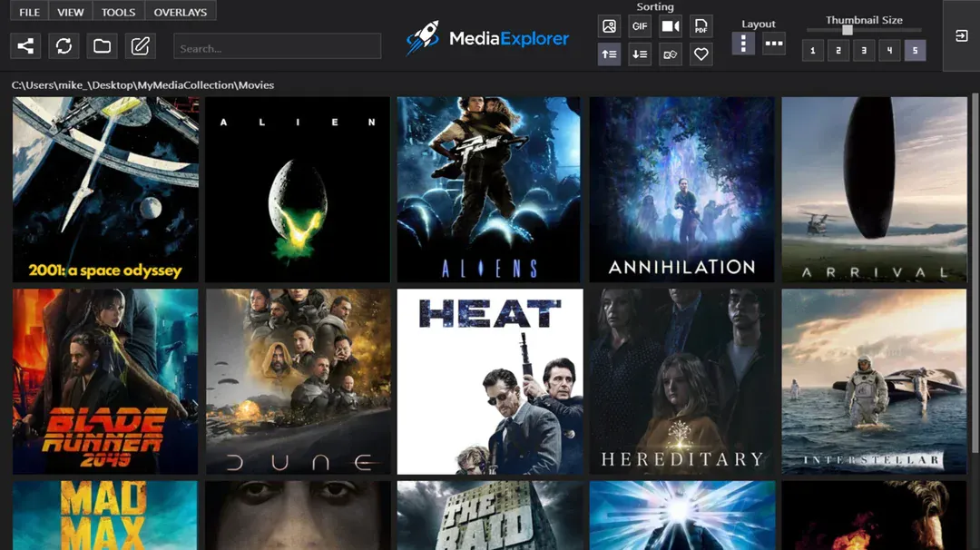Select the 2001: a space odyssey poster
The image size is (980, 550).
tap(105, 190)
